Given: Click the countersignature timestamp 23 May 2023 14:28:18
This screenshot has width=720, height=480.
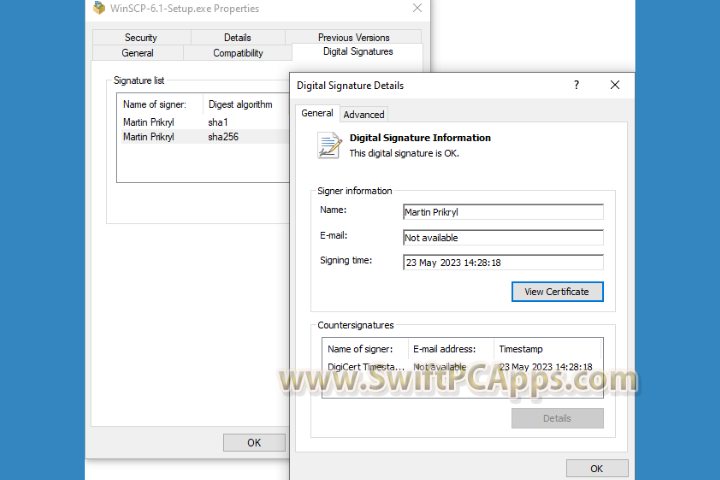Looking at the screenshot, I should pos(546,367).
